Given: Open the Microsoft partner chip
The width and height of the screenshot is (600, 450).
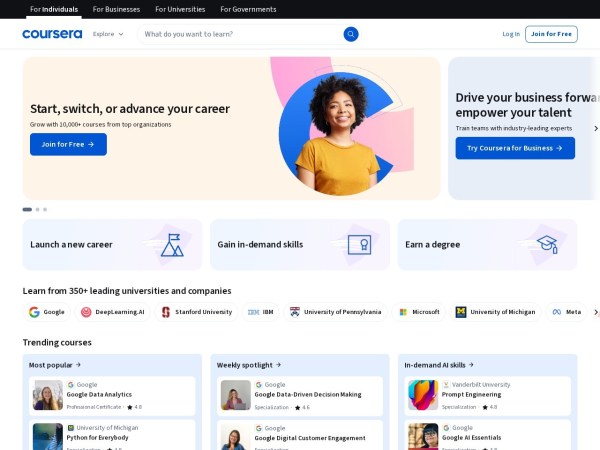Looking at the screenshot, I should (419, 312).
